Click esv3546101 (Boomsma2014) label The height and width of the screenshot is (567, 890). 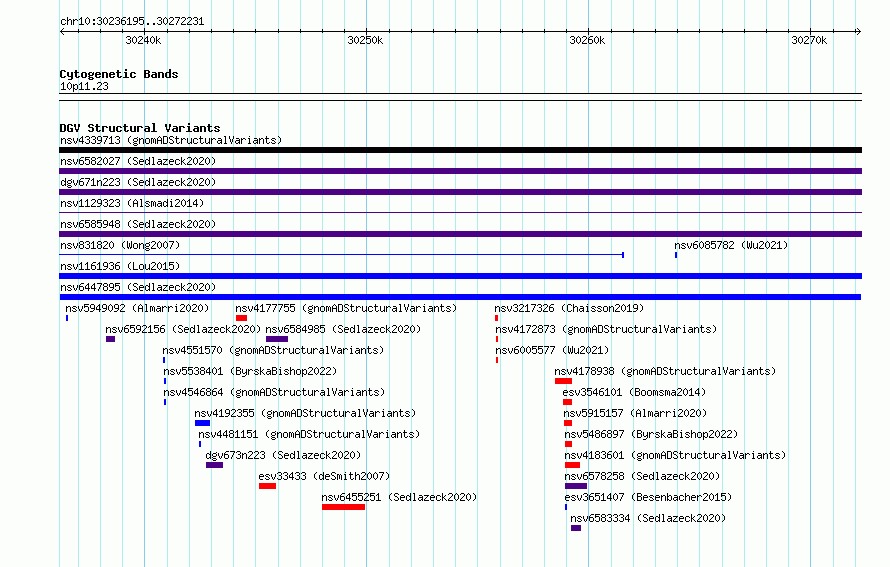click(634, 392)
